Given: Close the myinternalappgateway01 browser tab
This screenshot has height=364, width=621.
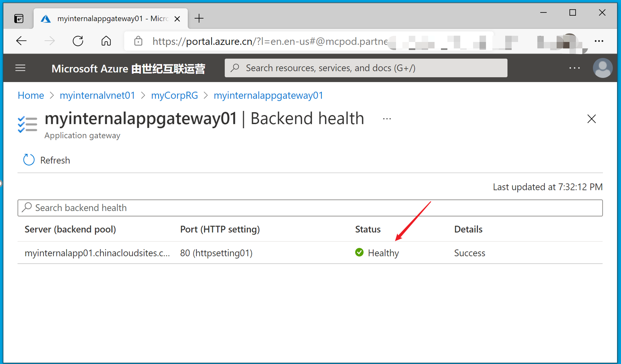Looking at the screenshot, I should [x=177, y=19].
